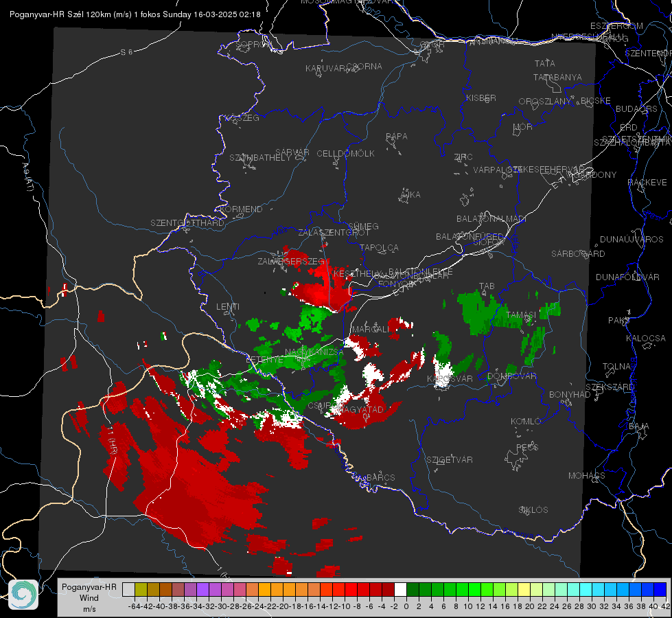The width and height of the screenshot is (672, 618).
Task: Select the TATABANYA city label
Action: [557, 77]
